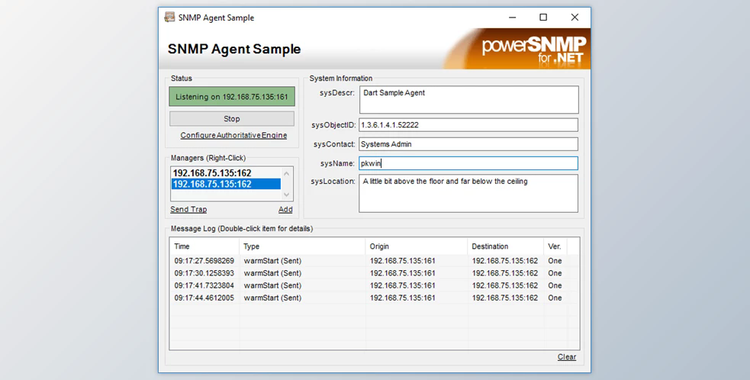
Task: Click the Time column header
Action: (x=205, y=246)
